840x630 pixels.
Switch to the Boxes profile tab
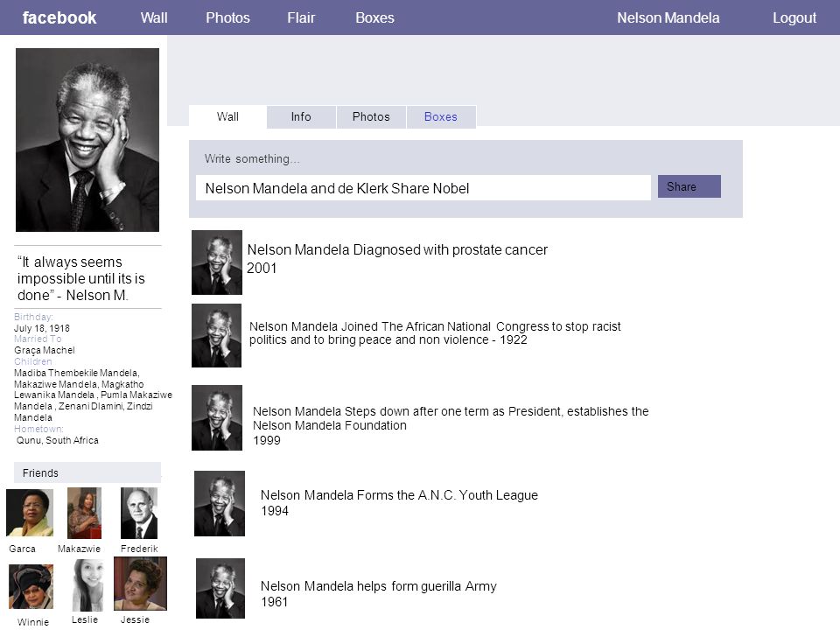tap(441, 116)
